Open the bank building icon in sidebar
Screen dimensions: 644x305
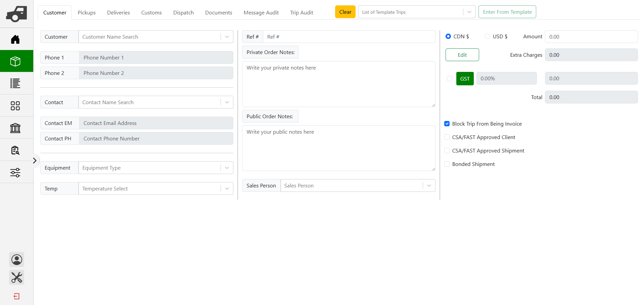point(15,128)
